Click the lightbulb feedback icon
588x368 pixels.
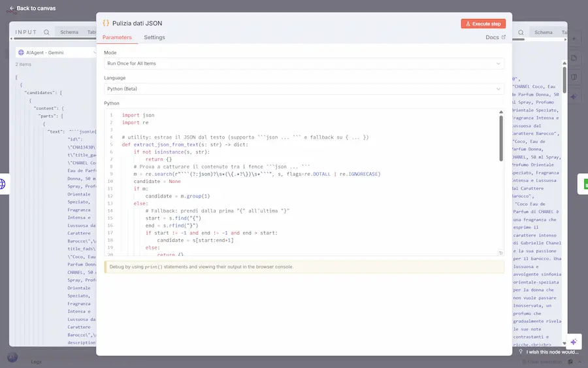[521, 352]
